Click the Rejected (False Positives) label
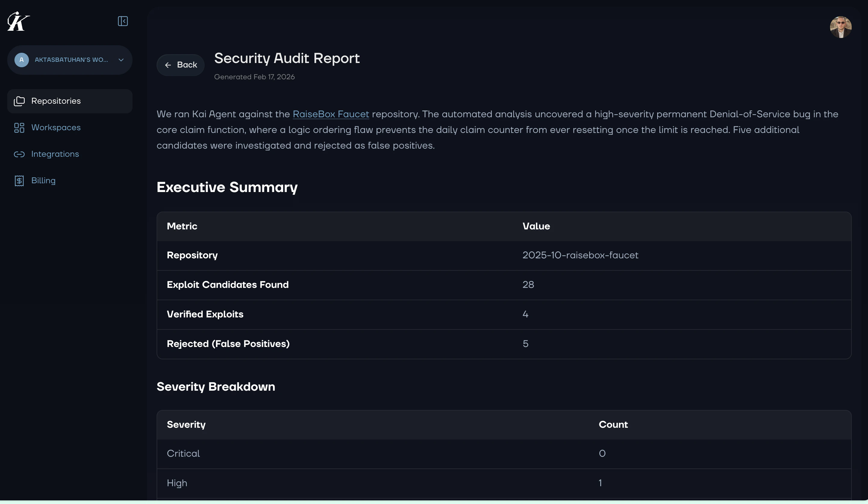The height and width of the screenshot is (504, 868). [x=228, y=344]
